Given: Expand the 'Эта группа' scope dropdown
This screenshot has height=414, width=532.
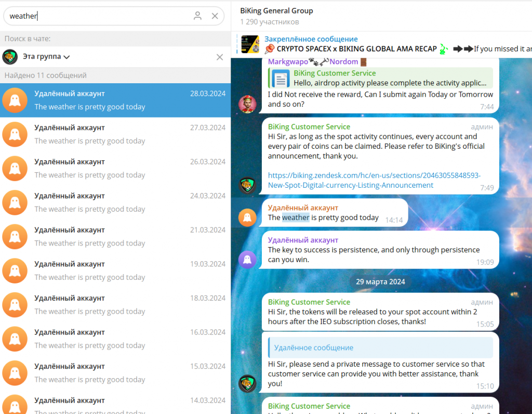Looking at the screenshot, I should coord(46,56).
